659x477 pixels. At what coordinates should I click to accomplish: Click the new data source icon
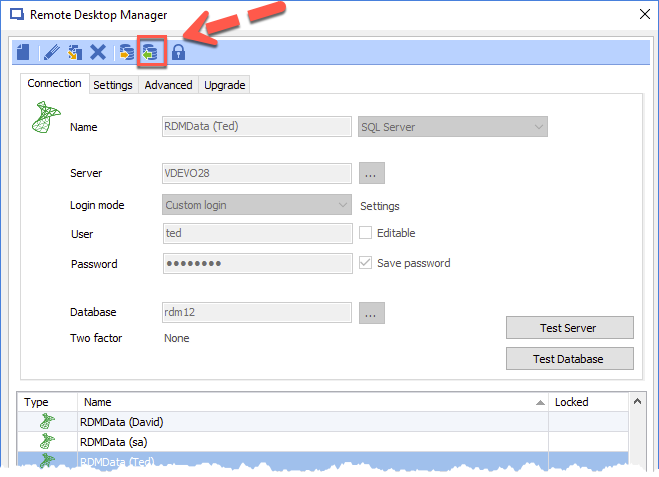(23, 52)
